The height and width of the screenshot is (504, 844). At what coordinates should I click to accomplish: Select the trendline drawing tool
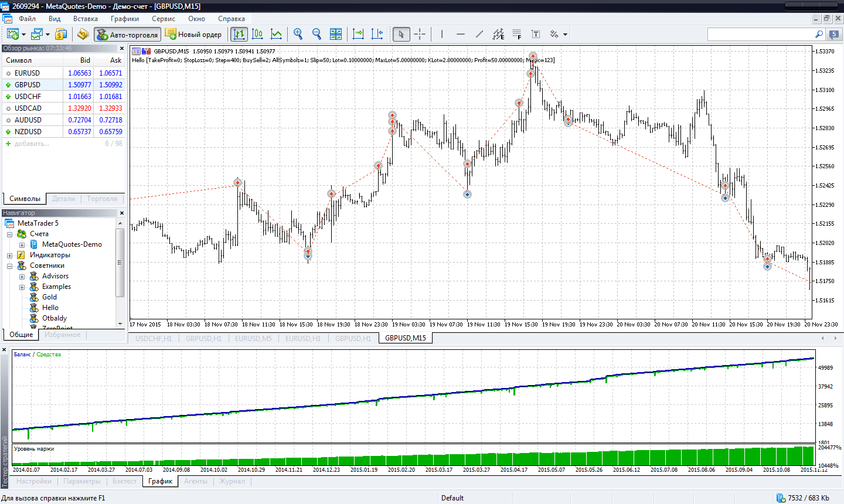[x=479, y=34]
